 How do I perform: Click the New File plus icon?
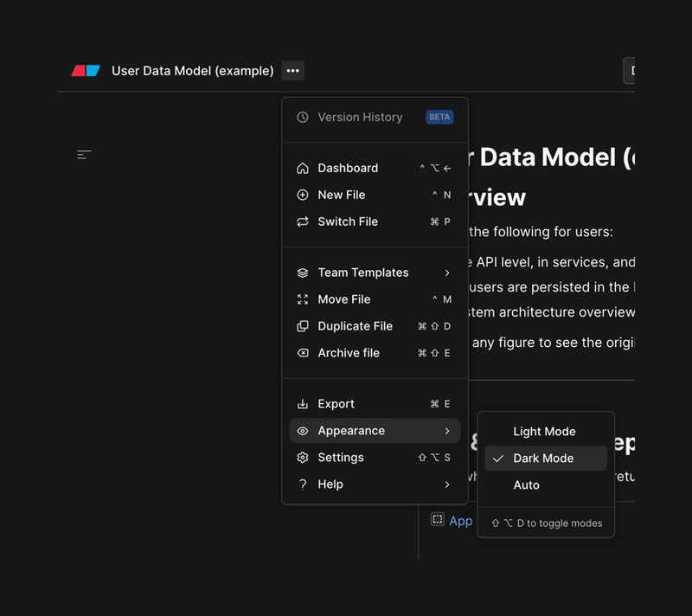304,195
